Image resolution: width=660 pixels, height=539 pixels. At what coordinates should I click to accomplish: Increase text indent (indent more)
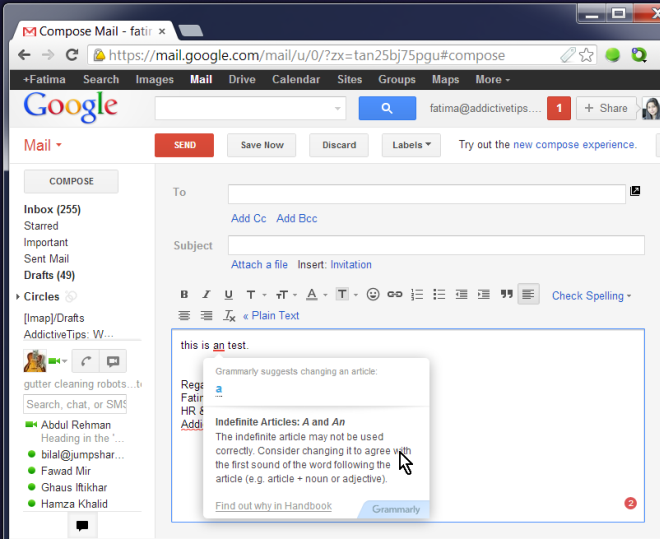(484, 294)
